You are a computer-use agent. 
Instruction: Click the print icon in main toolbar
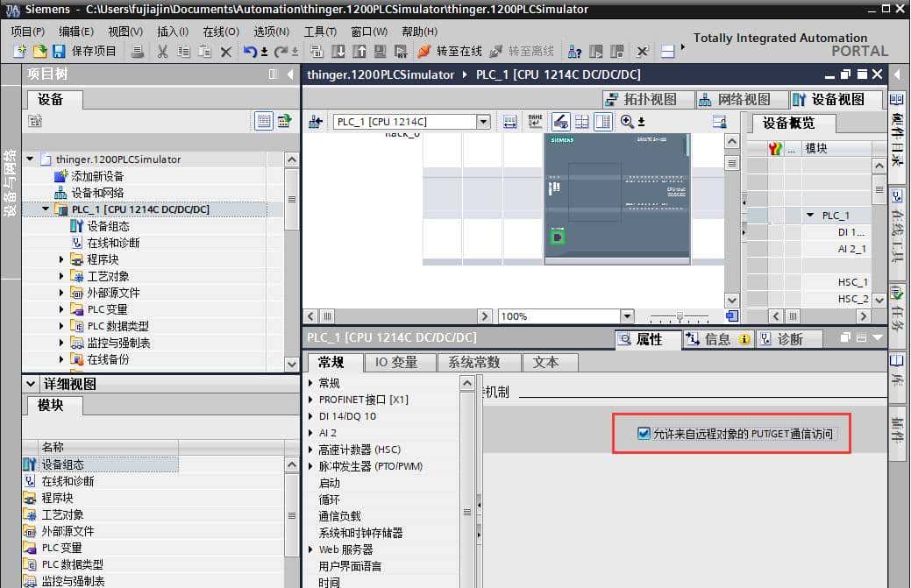tap(138, 52)
